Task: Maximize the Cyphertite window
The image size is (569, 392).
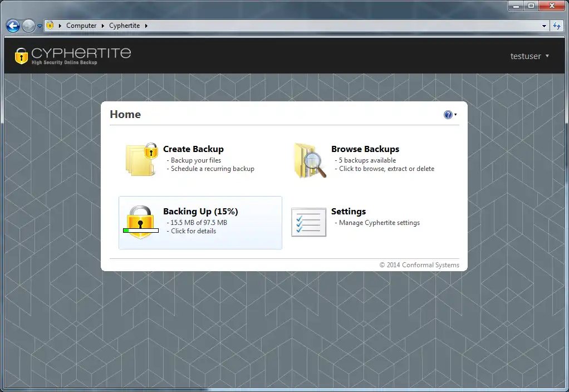Action: 531,6
